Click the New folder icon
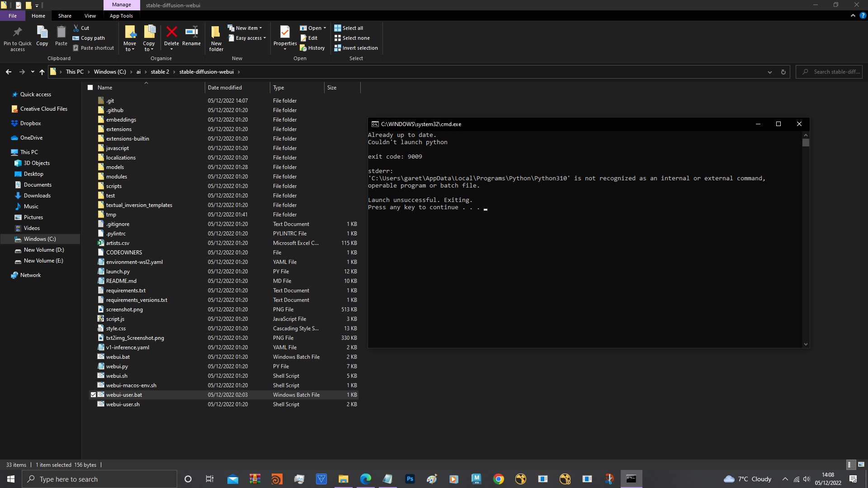This screenshot has width=868, height=488. (x=216, y=33)
